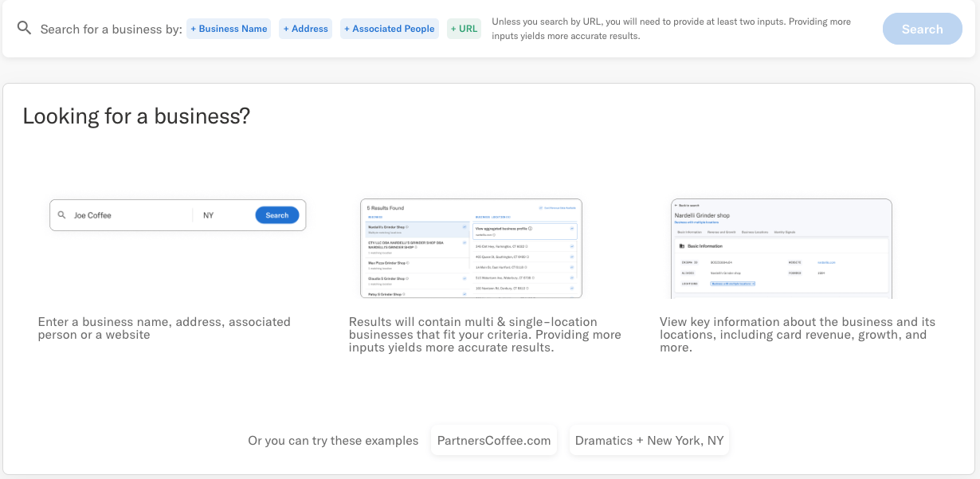The height and width of the screenshot is (479, 980).
Task: Select the checkmark beside Nardelli's Grinder Shop result
Action: pos(464,226)
